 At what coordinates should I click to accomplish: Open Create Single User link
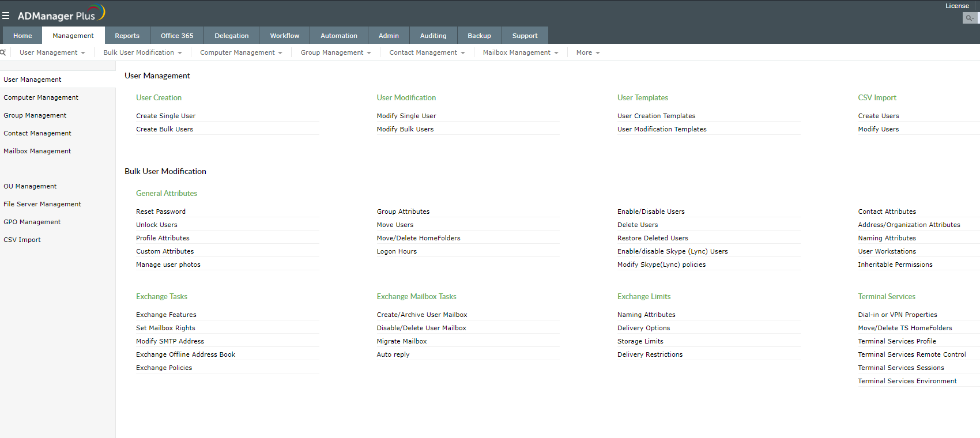[165, 116]
